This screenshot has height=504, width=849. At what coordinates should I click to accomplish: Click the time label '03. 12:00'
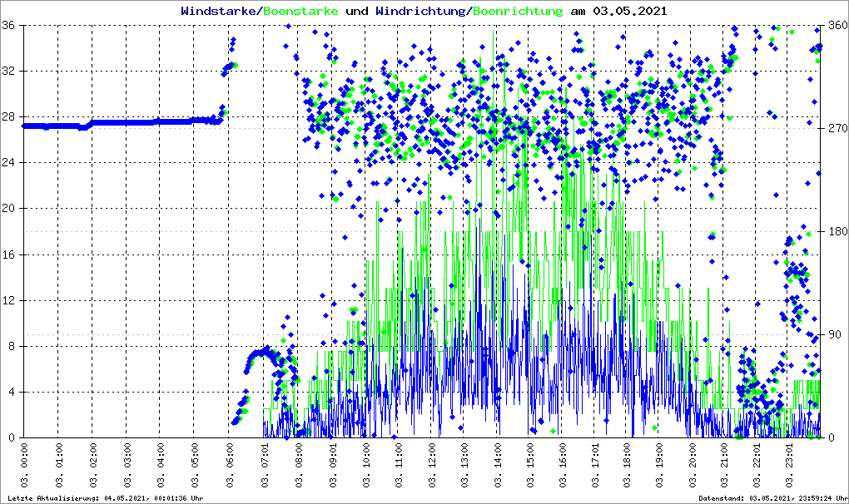click(432, 465)
